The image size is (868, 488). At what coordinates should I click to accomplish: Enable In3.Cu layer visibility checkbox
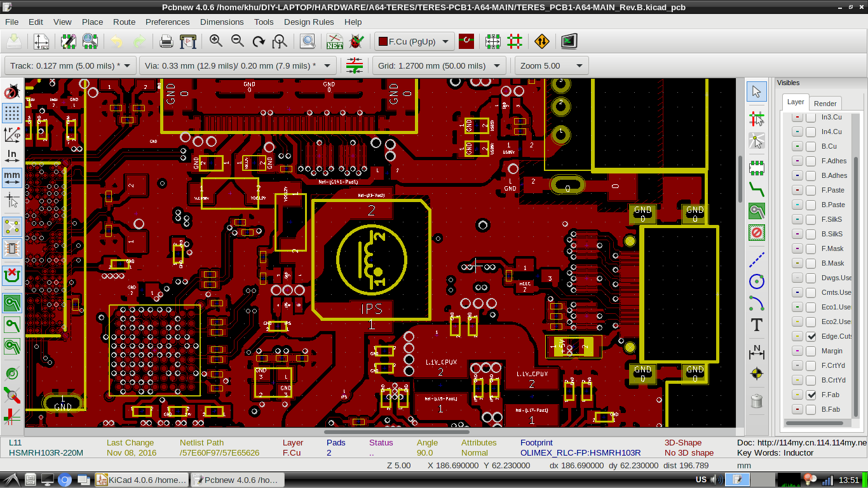point(811,117)
